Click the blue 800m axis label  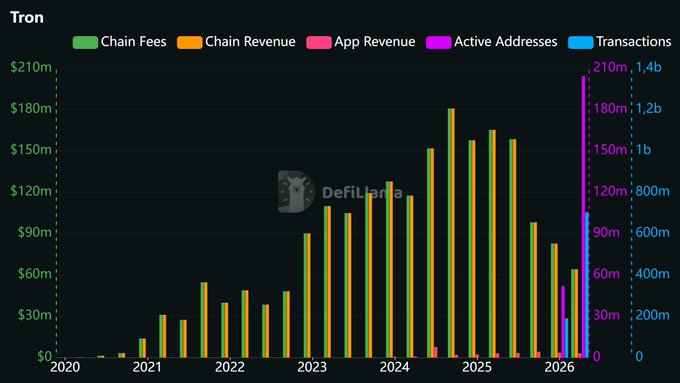click(653, 191)
